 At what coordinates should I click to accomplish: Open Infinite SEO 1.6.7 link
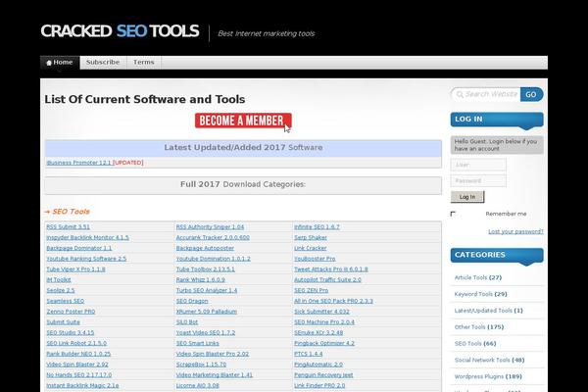pos(317,227)
